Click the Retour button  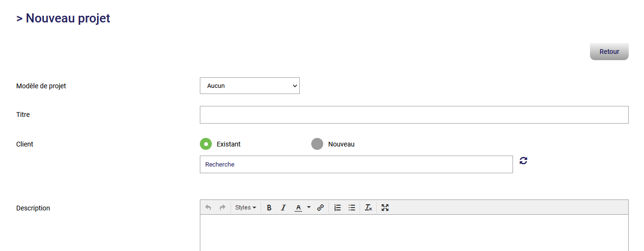(x=609, y=52)
